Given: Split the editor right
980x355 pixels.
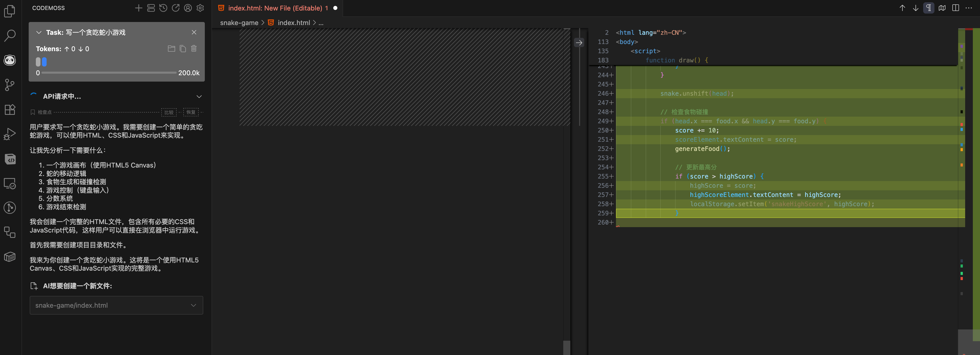Looking at the screenshot, I should (956, 8).
